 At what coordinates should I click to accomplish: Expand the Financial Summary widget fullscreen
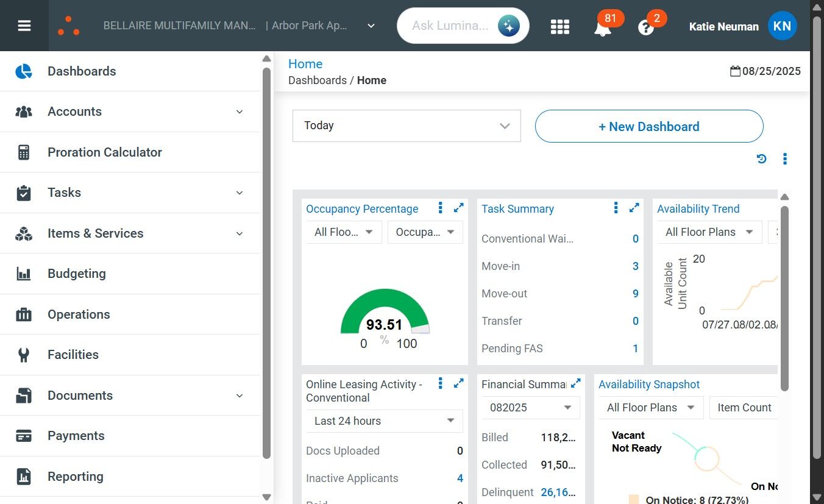point(575,383)
